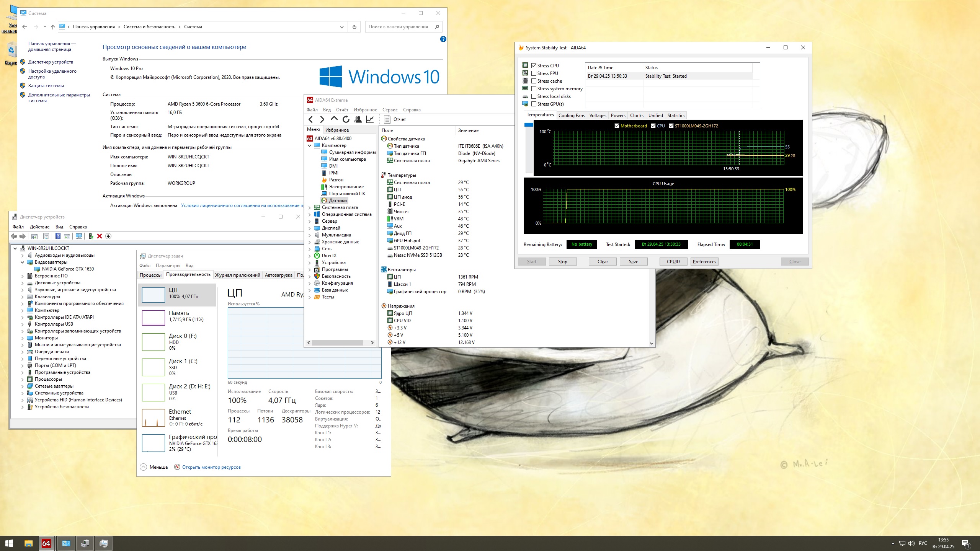
Task: Switch to Избранное tab in AIDA64
Action: pos(337,130)
